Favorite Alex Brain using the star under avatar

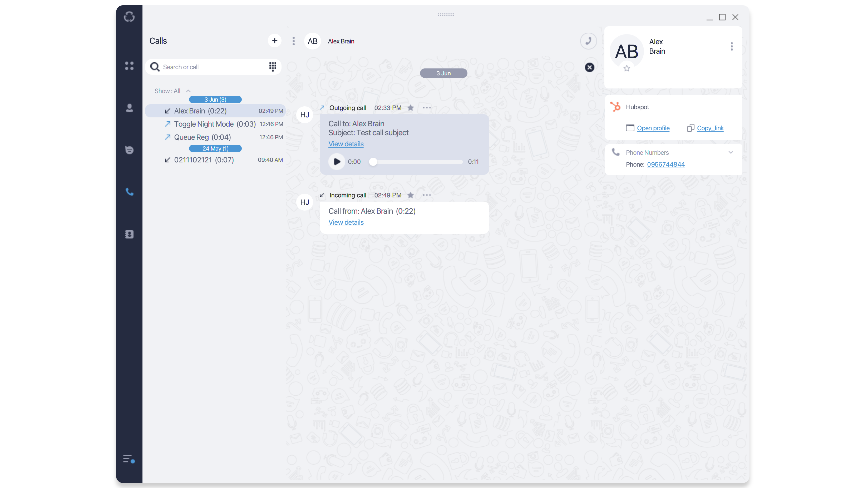click(x=627, y=68)
